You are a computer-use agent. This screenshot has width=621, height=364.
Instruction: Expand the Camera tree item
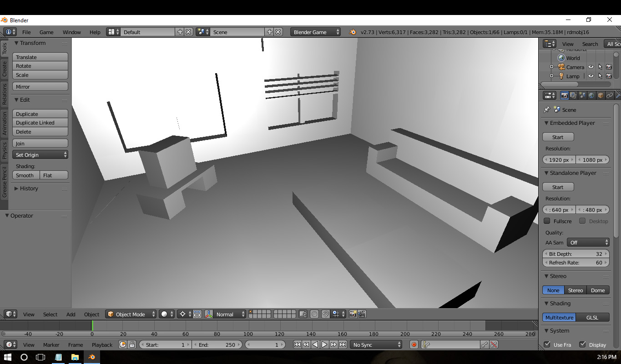point(551,67)
